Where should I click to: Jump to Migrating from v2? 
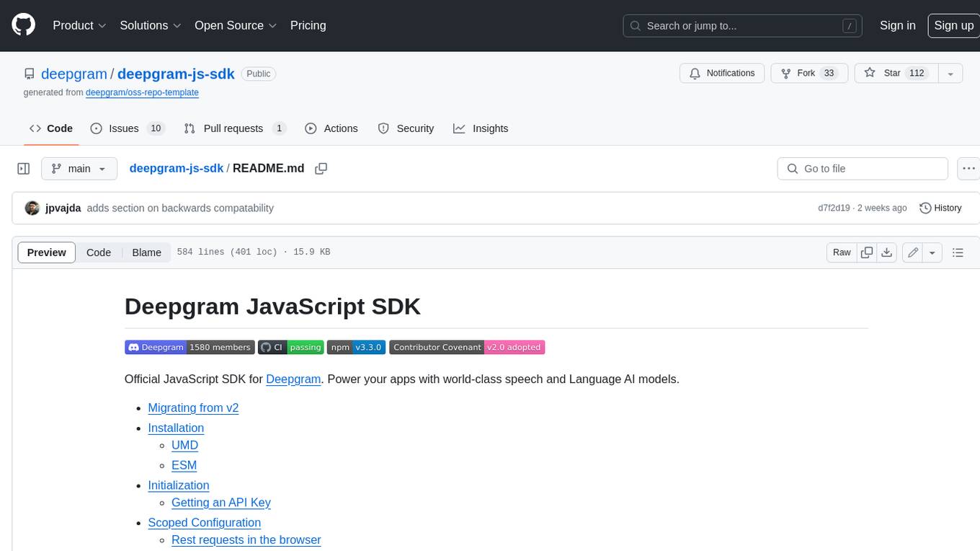[x=193, y=407]
